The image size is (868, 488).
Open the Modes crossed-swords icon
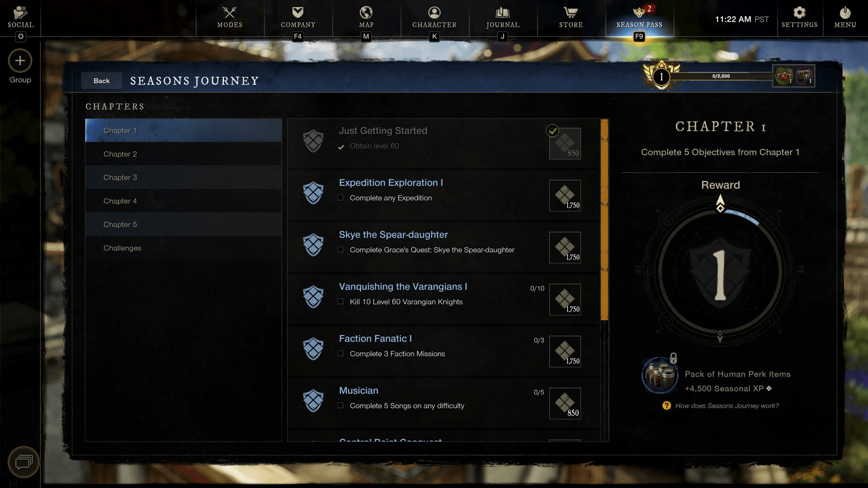click(230, 12)
